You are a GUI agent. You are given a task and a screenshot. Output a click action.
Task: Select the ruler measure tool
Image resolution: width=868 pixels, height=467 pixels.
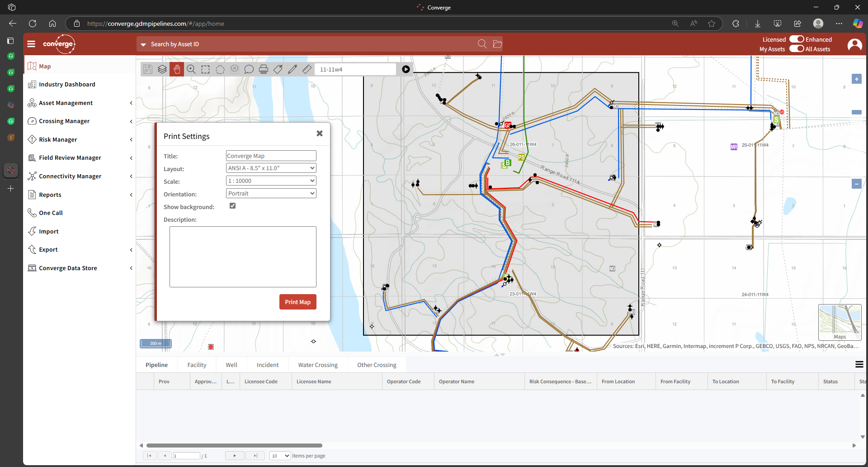pyautogui.click(x=307, y=69)
